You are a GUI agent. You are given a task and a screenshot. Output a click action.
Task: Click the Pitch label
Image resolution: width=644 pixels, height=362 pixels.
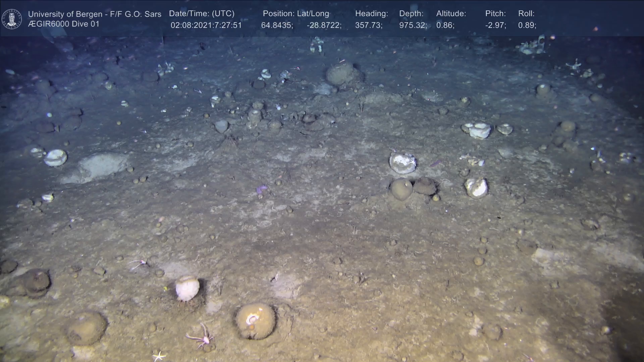point(495,14)
